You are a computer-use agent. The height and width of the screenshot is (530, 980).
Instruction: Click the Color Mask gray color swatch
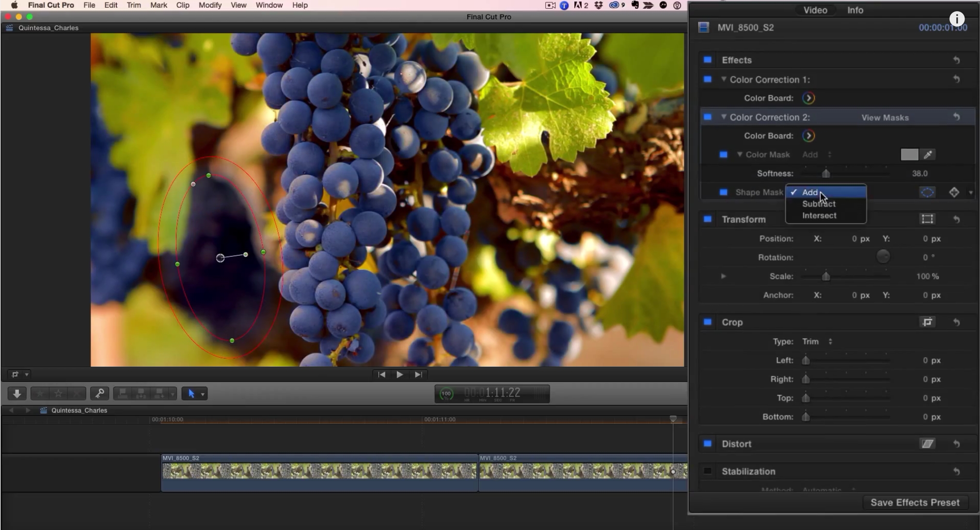(x=909, y=155)
